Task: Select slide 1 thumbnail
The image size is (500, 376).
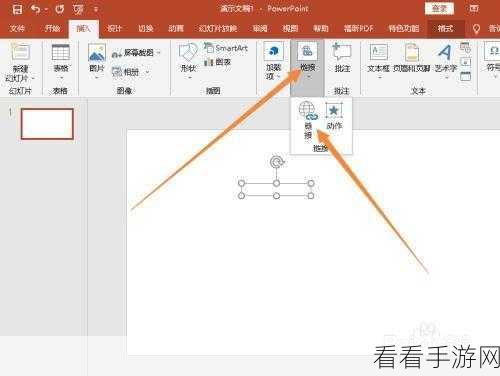Action: click(x=47, y=124)
